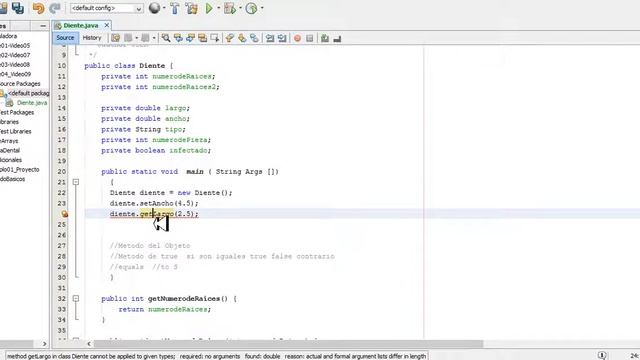Open the Back navigation history dropdown
This screenshot has width=640, height=360.
136,38
